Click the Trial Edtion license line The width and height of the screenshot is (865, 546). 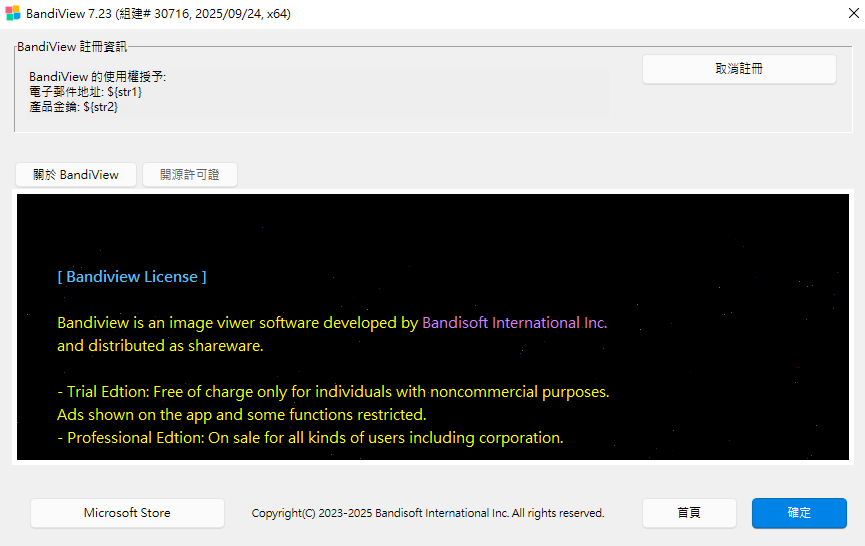[x=333, y=392]
